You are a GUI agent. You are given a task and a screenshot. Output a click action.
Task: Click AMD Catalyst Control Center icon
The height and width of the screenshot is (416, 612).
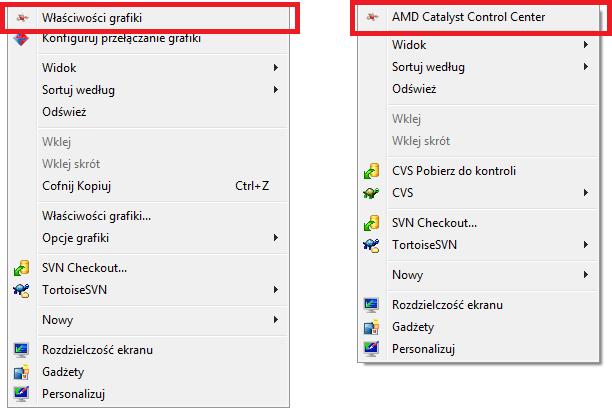(x=372, y=17)
